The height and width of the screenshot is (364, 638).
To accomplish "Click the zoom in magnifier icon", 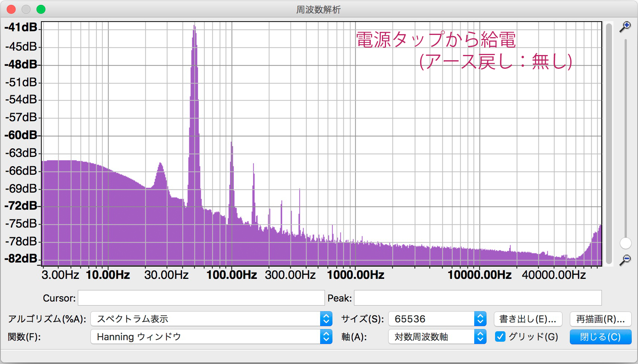I will [625, 27].
